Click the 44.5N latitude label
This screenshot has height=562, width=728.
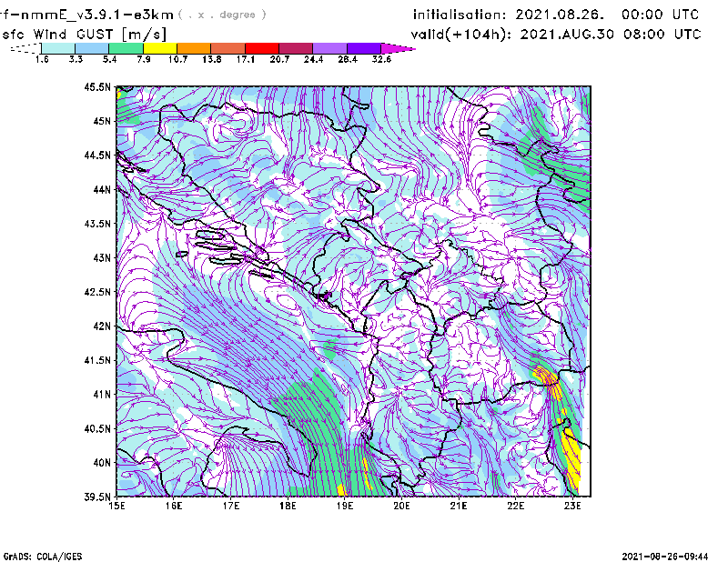click(97, 155)
